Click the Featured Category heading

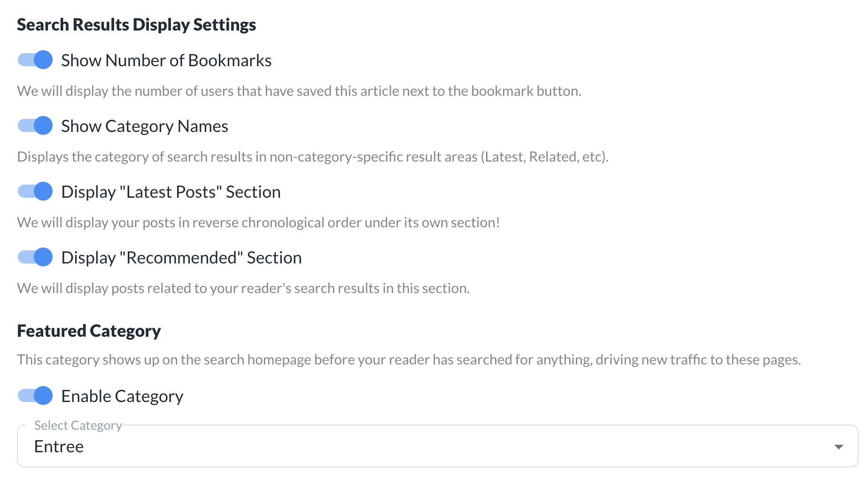(89, 331)
